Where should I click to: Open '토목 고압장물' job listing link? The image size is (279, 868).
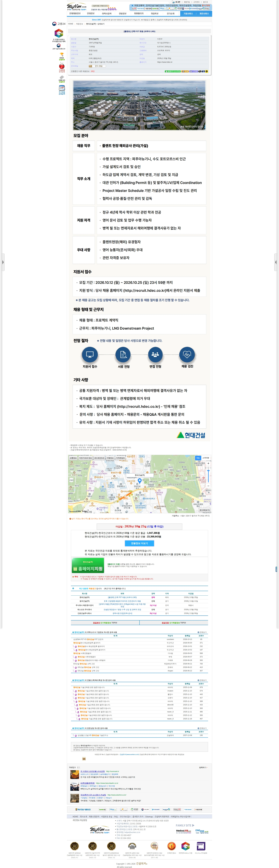[122, 601]
